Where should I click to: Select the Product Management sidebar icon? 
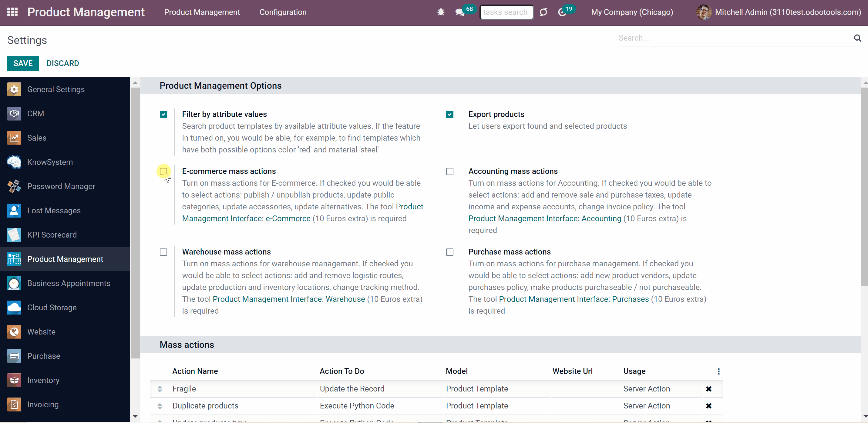click(14, 259)
